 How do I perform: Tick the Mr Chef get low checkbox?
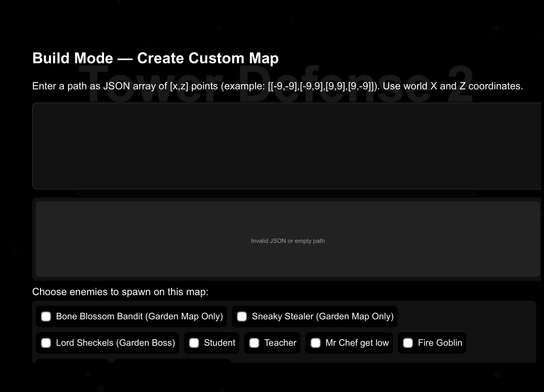coord(316,343)
